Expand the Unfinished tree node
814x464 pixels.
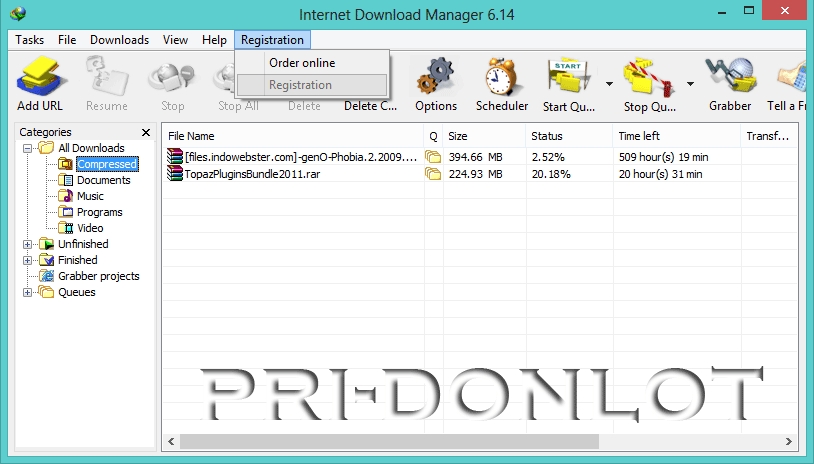click(x=28, y=244)
